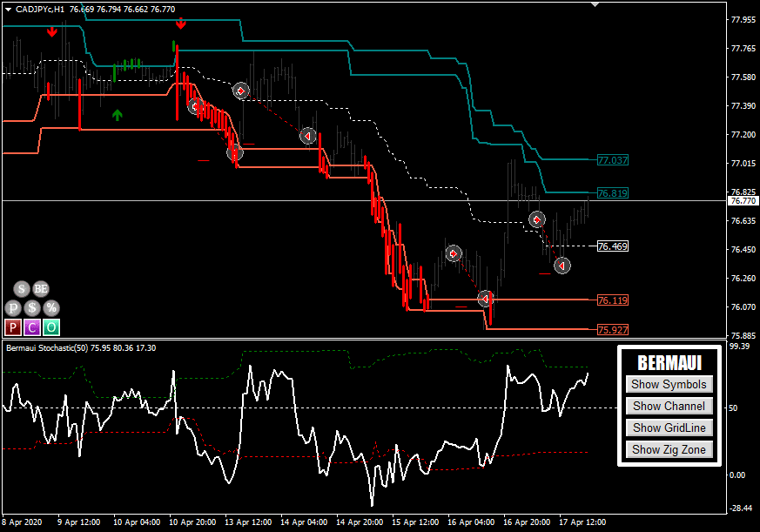This screenshot has height=532, width=760.
Task: Click the red down arrow above 9 Apr
Action: pos(52,32)
